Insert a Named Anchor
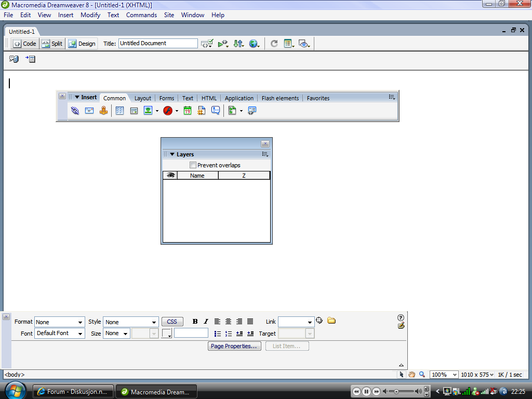Screen dimensions: 532x399 click(103, 111)
